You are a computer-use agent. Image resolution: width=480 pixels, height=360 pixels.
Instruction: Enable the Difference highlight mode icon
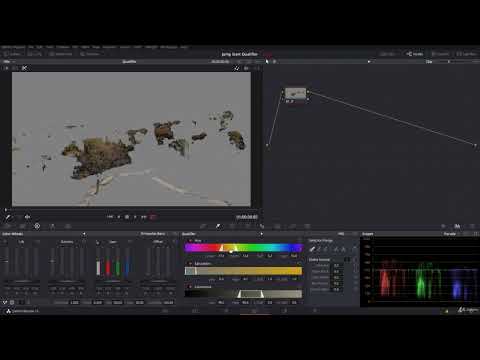tap(257, 68)
